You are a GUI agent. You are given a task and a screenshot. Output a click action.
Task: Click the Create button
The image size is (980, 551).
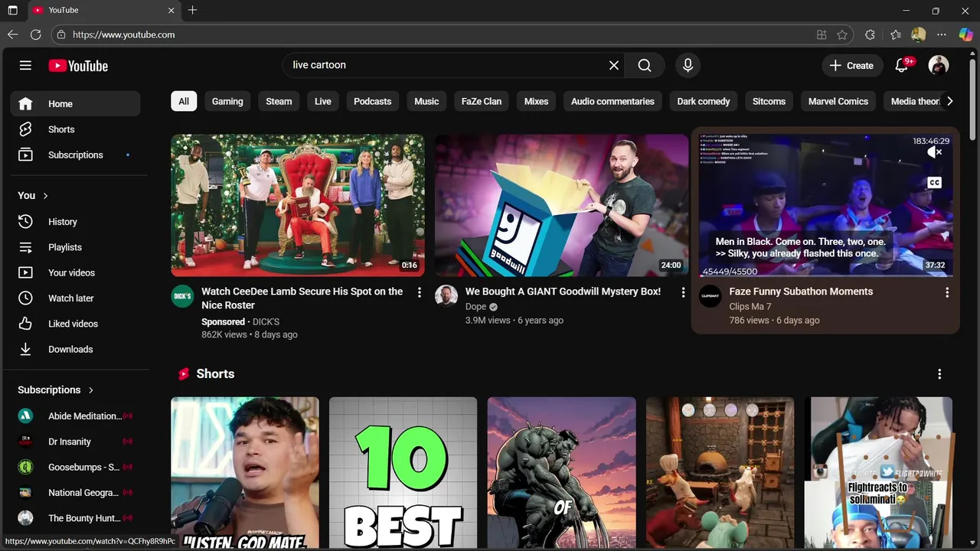pyautogui.click(x=851, y=66)
